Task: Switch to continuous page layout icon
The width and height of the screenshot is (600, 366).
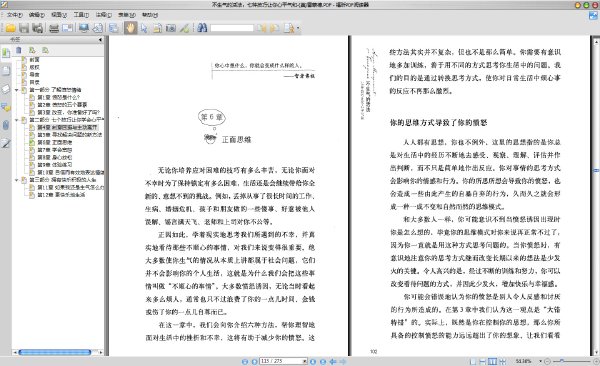Action: tap(483, 361)
